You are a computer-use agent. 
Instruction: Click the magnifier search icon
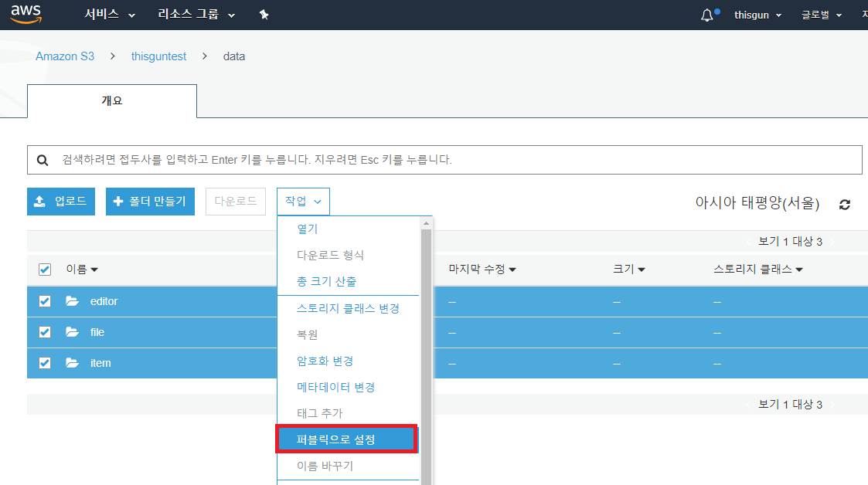coord(43,160)
